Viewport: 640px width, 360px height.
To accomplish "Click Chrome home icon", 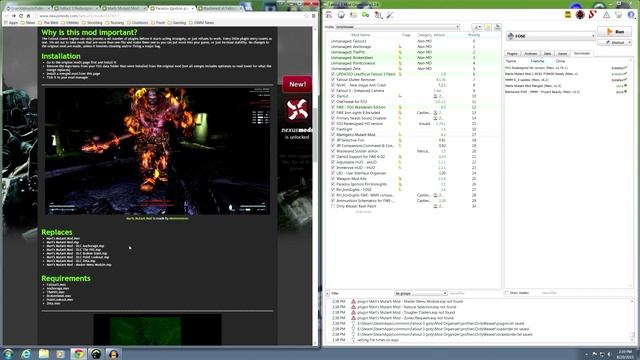I will 29,16.
